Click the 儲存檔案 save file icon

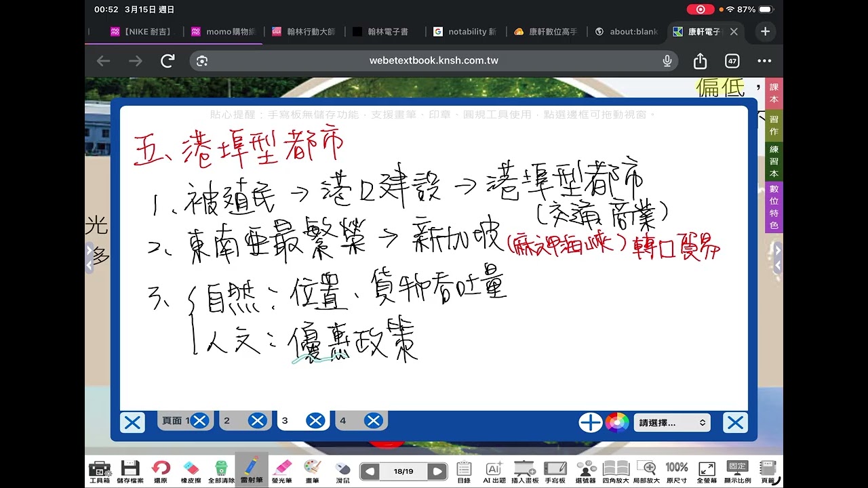pos(130,471)
